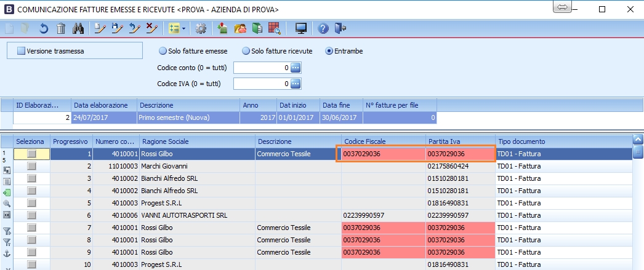Click the double-arrow icon in the title bar

coord(562,7)
